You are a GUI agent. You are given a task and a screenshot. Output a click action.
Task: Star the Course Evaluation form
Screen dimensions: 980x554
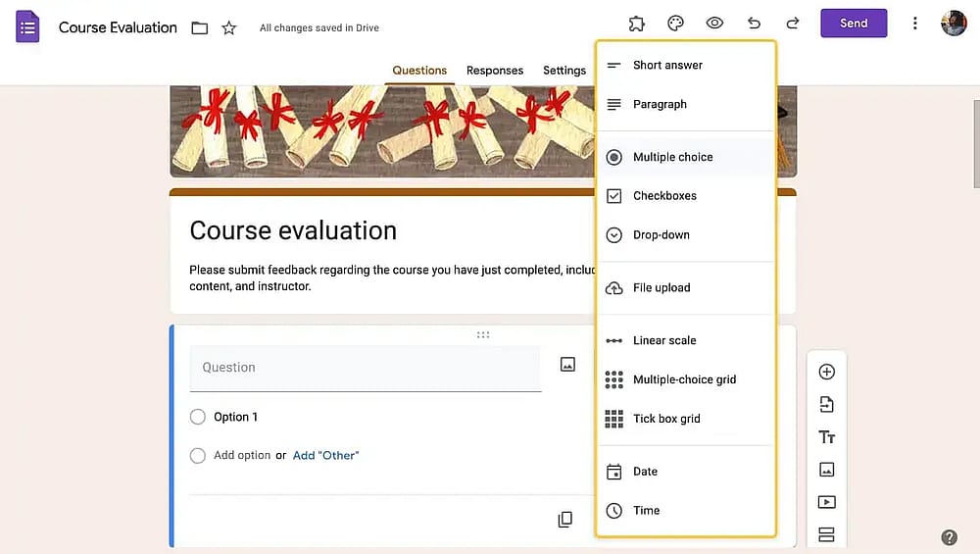[x=229, y=28]
